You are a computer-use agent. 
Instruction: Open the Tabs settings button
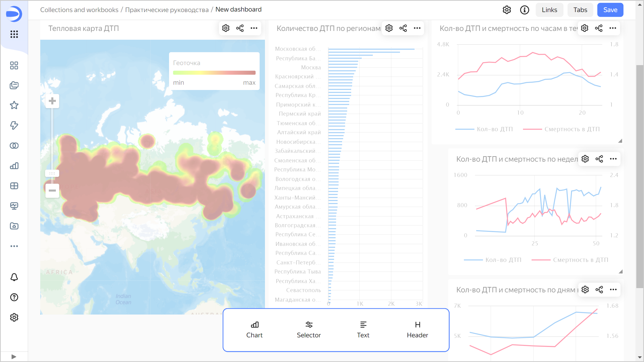coord(580,10)
